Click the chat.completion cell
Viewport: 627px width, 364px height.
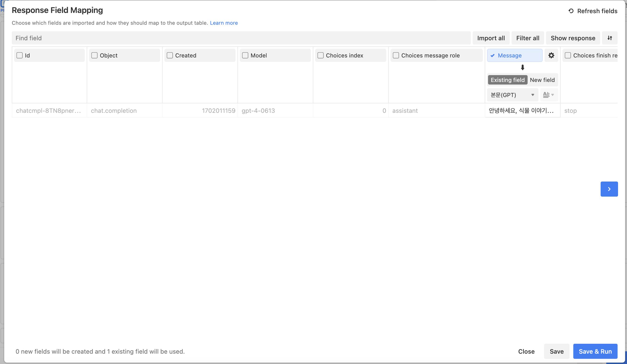point(125,111)
